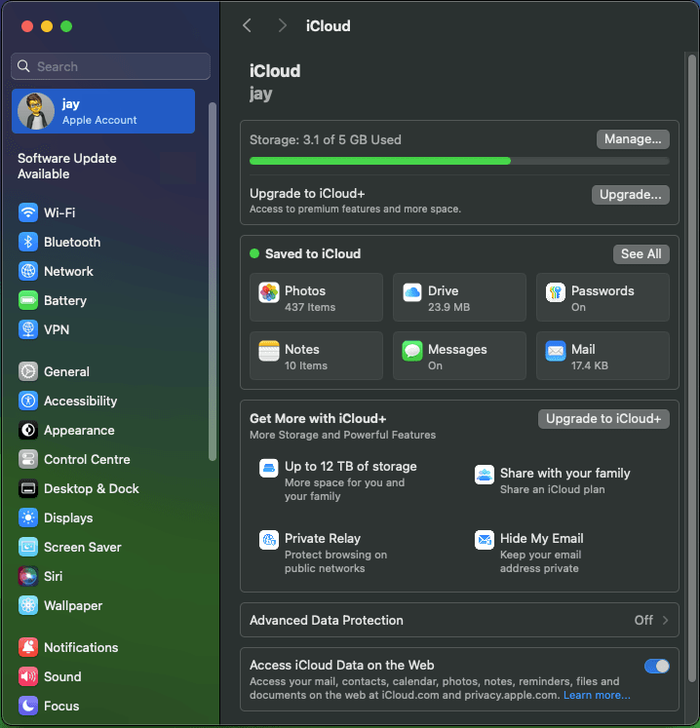Click the '10 Items' Notes count

click(x=305, y=365)
